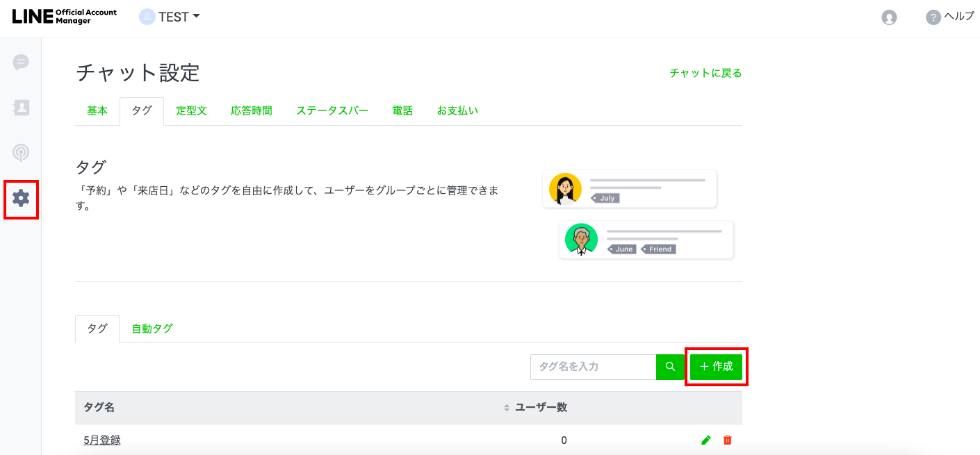Open the broadcast sidebar icon
The height and width of the screenshot is (455, 980).
pos(21,152)
